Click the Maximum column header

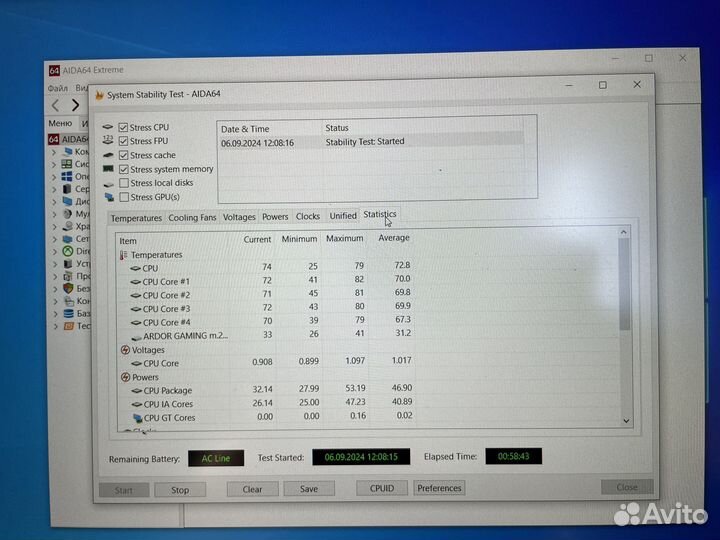(344, 238)
